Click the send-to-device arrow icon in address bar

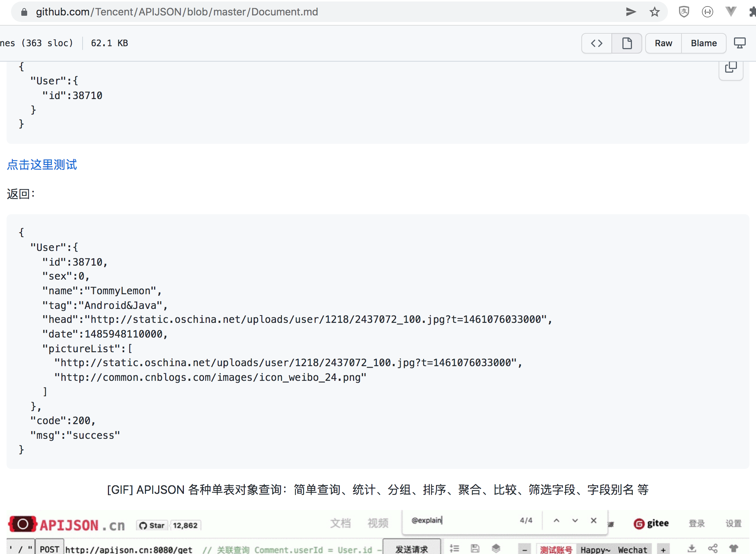[x=631, y=12]
